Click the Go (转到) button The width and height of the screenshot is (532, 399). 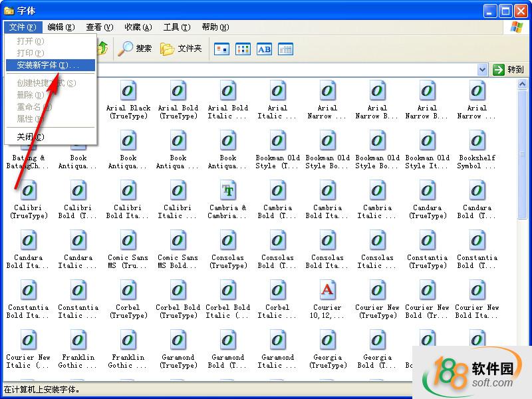pyautogui.click(x=509, y=70)
